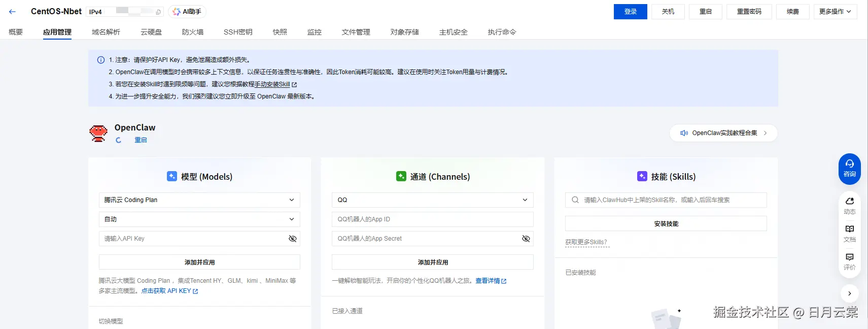Click the 已安装技能 text
This screenshot has height=329, width=868.
point(580,273)
